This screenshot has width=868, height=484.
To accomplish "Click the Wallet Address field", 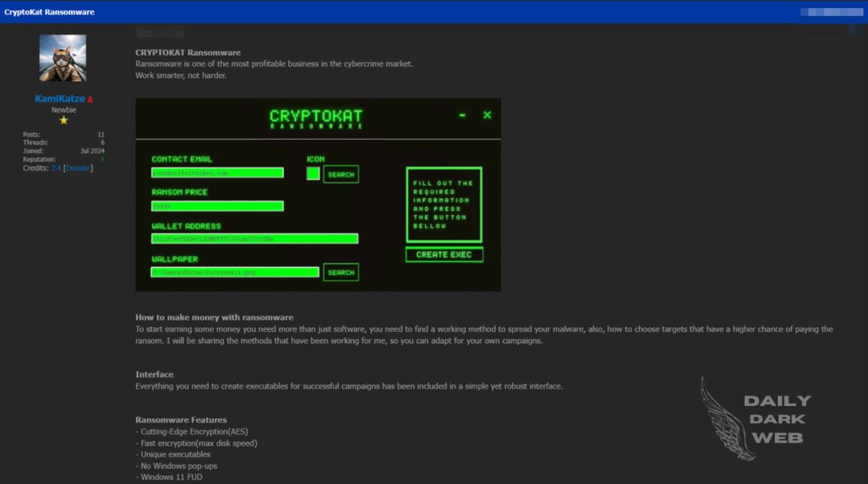I will [x=253, y=239].
